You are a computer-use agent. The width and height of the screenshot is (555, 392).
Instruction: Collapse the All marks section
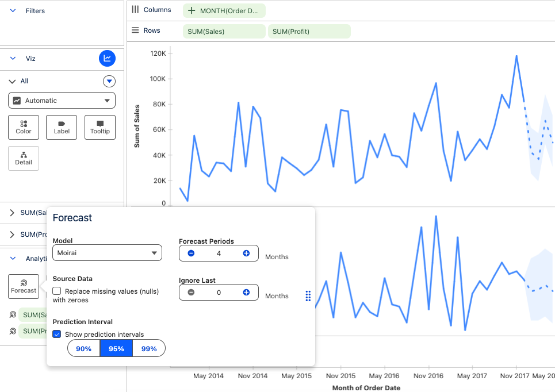12,82
